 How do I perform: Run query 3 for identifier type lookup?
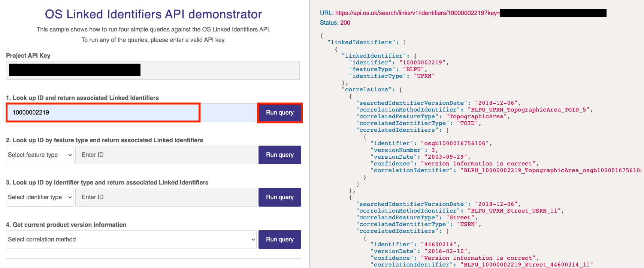pyautogui.click(x=280, y=197)
